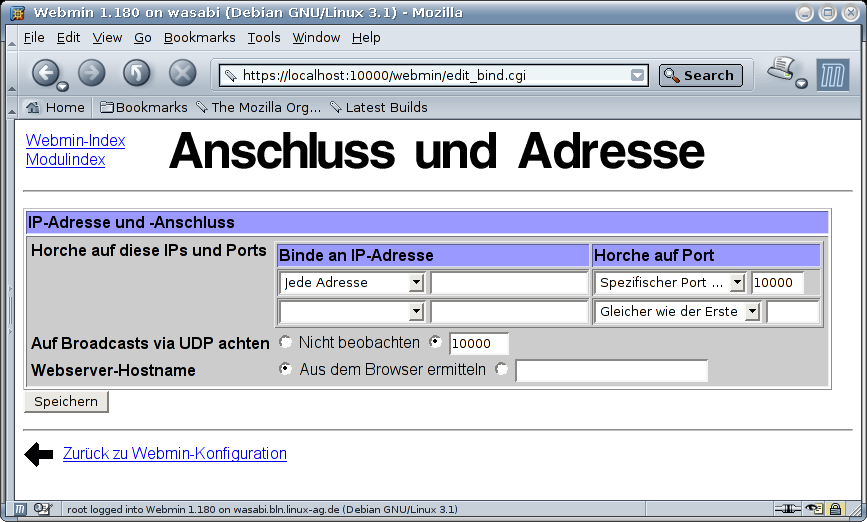Select the custom hostname radio button
The height and width of the screenshot is (522, 867).
[x=502, y=369]
